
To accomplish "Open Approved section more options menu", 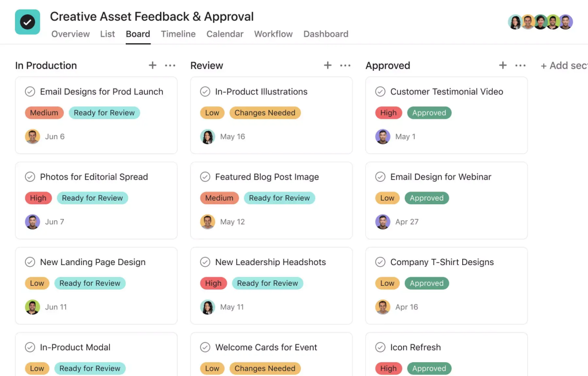I will point(520,66).
